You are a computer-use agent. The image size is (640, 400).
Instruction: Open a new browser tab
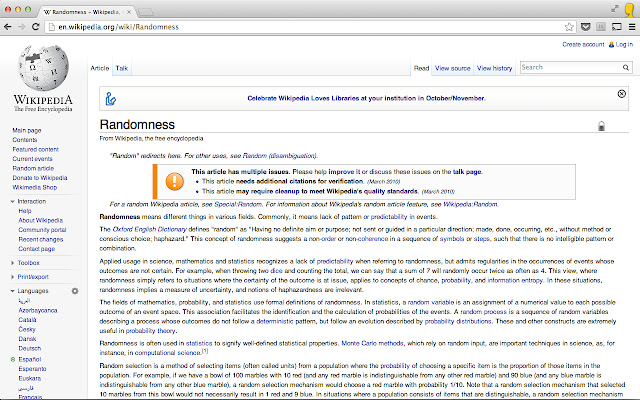[x=145, y=12]
